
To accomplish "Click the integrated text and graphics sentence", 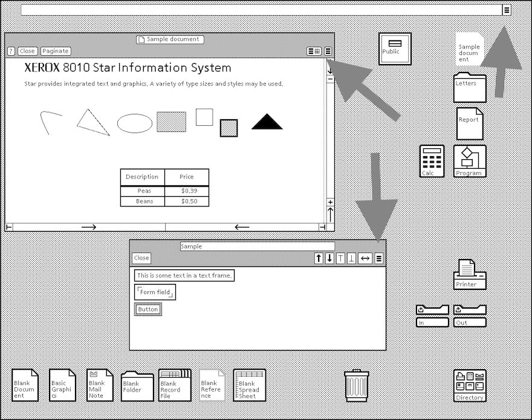I will (154, 84).
